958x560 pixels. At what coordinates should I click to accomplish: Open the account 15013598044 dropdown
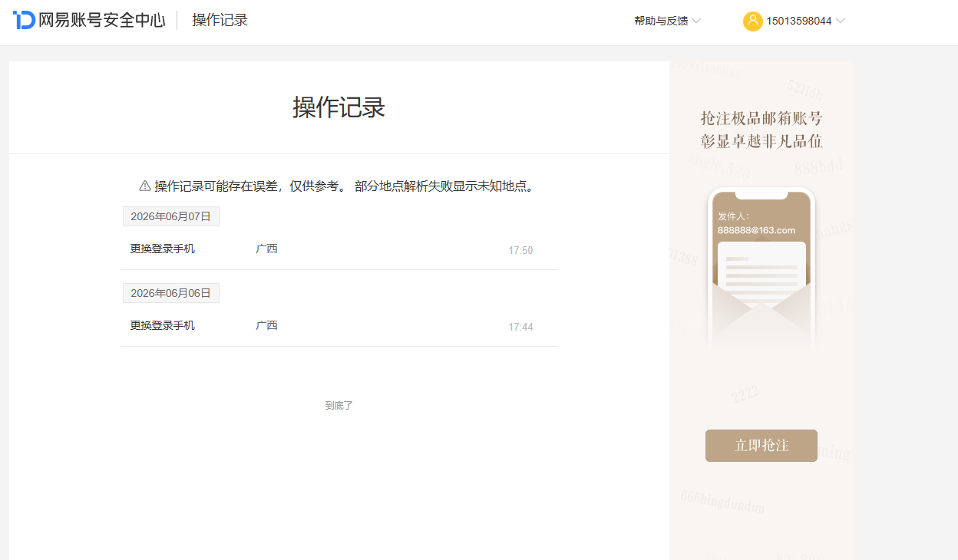point(805,21)
